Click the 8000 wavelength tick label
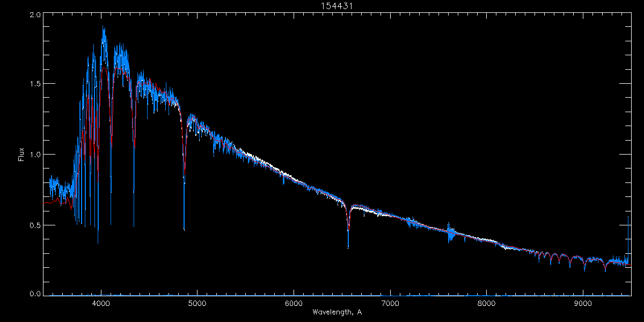This screenshot has height=322, width=644. click(487, 303)
